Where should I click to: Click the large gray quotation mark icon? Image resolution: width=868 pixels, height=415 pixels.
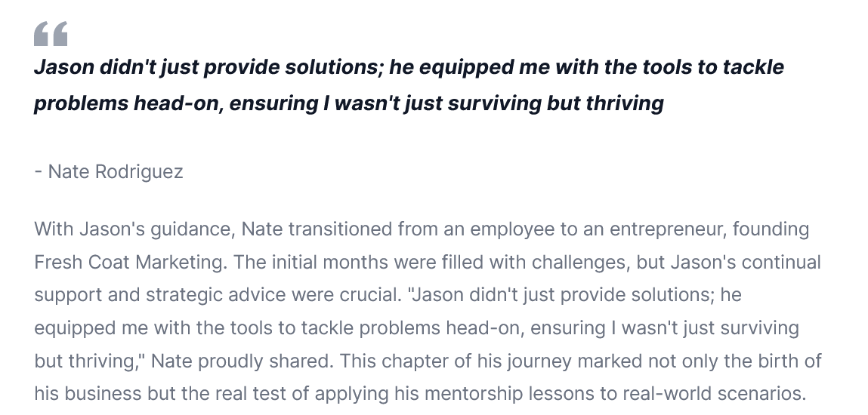[51, 34]
